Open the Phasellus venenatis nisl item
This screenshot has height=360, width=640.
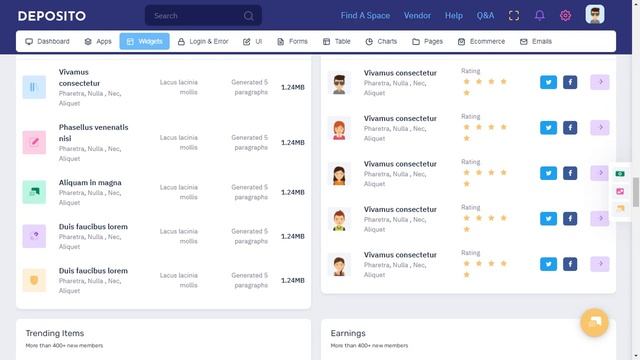(x=93, y=133)
